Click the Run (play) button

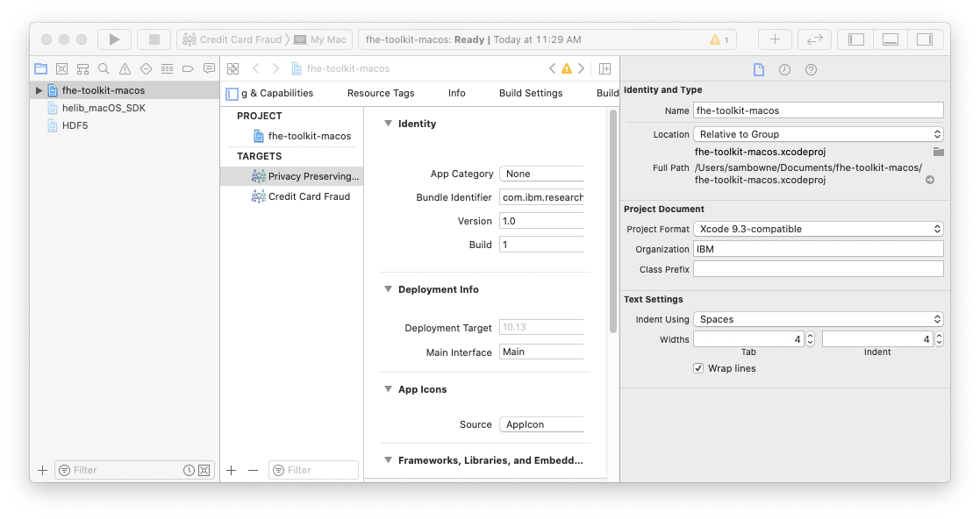click(x=113, y=39)
